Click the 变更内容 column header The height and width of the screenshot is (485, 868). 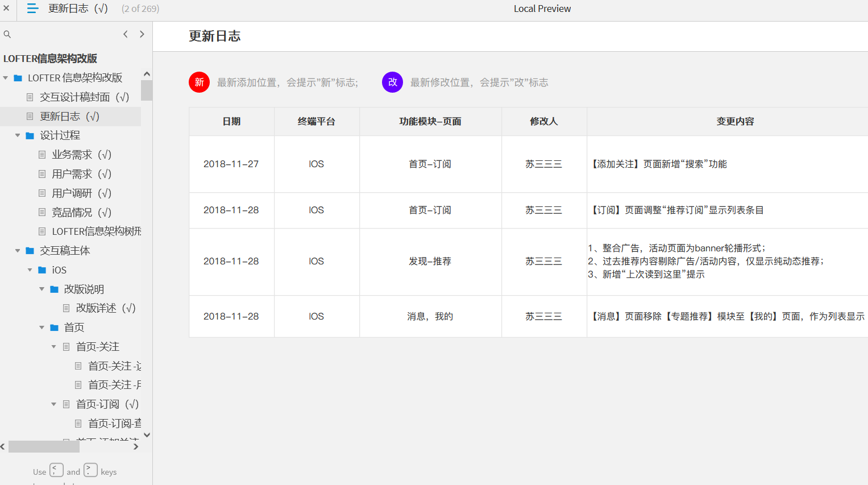tap(735, 122)
